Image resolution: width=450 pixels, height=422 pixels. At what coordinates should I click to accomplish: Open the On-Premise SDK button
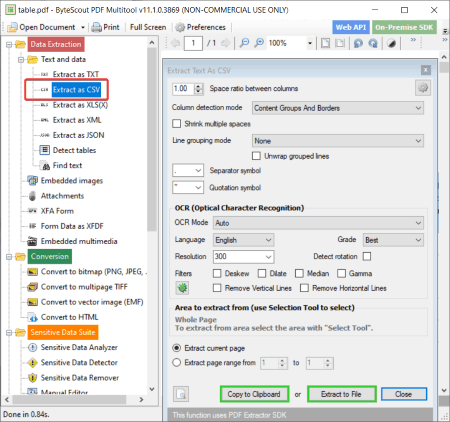pos(404,27)
